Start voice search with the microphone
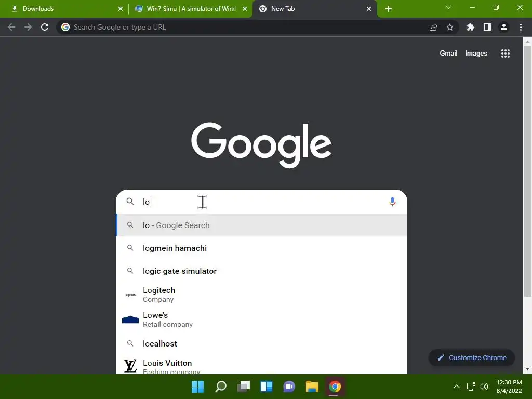Image resolution: width=532 pixels, height=399 pixels. pos(392,202)
